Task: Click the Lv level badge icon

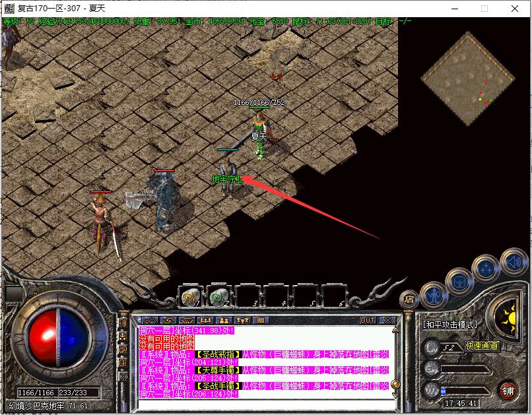Action: [432, 348]
